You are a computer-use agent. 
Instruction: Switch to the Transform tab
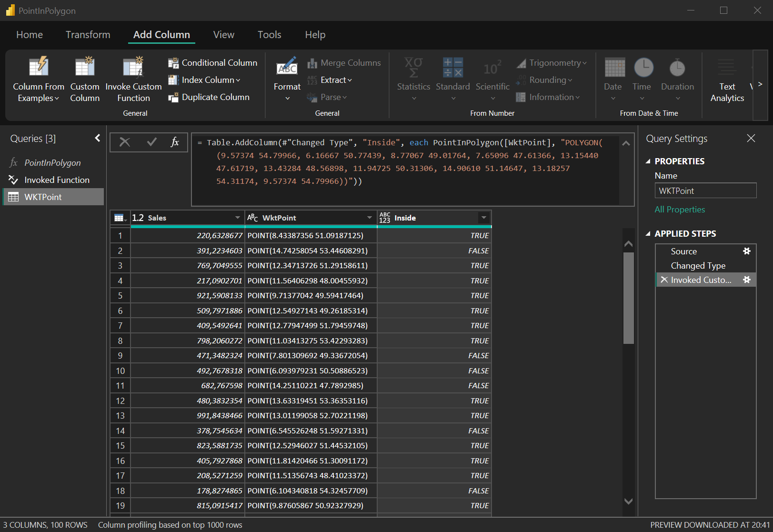coord(88,35)
